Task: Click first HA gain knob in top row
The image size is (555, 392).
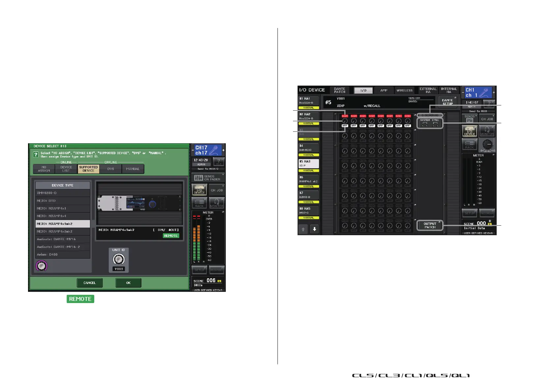Action: (x=345, y=121)
